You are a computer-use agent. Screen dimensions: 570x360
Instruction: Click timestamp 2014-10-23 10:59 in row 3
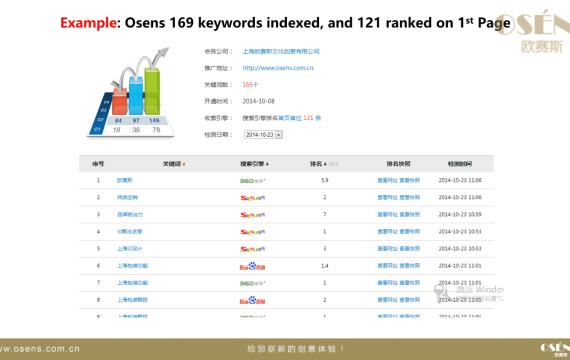pyautogui.click(x=460, y=215)
